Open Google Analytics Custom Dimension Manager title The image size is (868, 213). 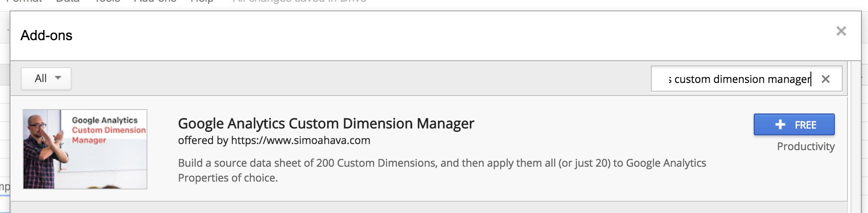coord(326,124)
